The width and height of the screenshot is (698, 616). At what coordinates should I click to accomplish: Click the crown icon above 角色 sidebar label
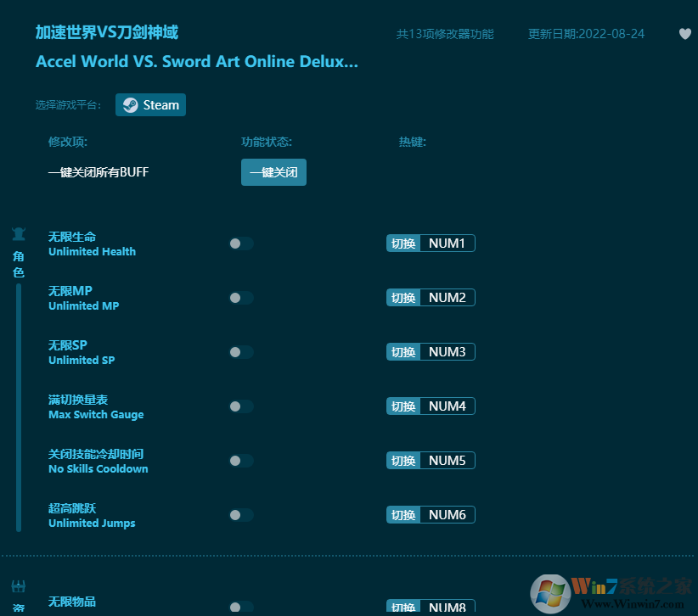click(18, 234)
